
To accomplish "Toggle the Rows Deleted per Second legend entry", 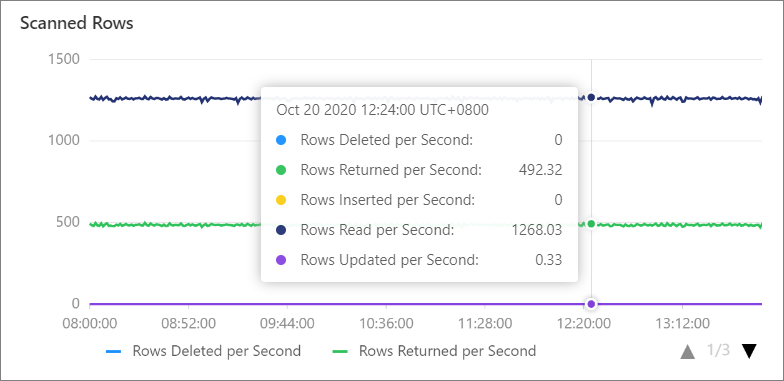I will [204, 351].
